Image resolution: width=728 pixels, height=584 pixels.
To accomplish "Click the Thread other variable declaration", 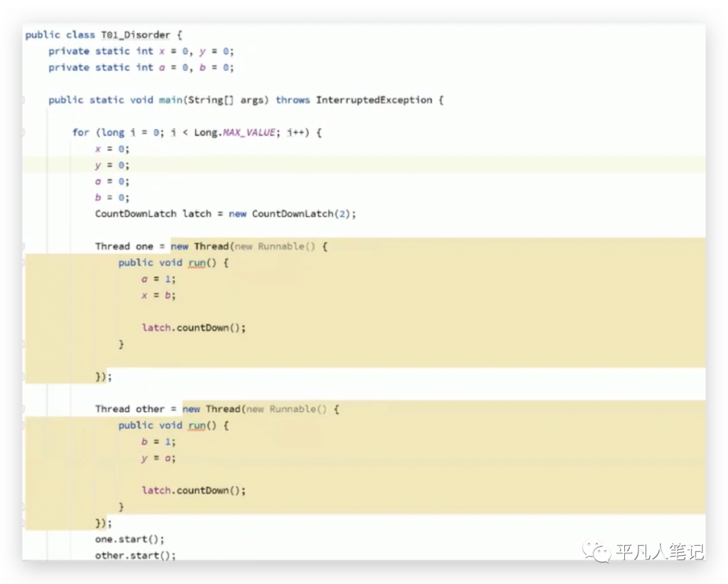I will click(x=129, y=409).
